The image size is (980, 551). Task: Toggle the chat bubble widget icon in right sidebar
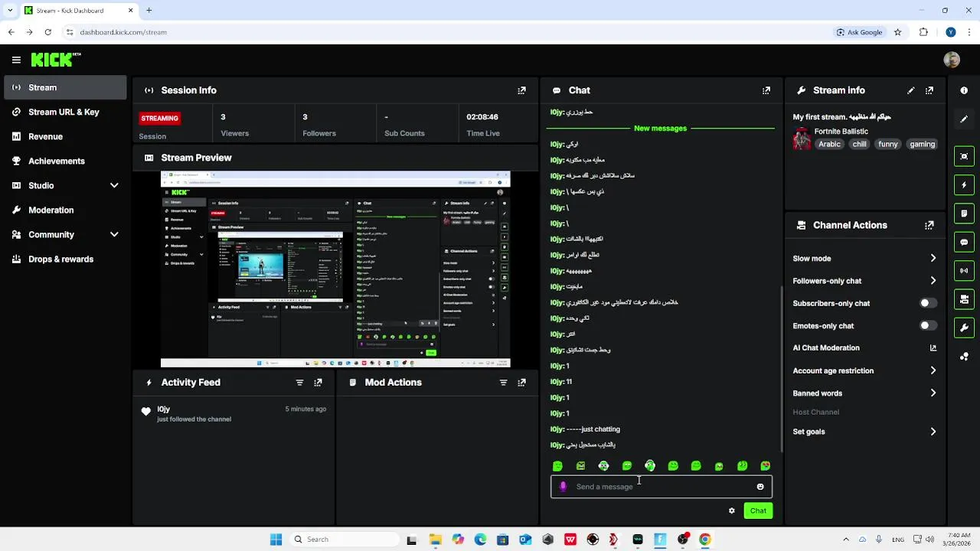(x=964, y=242)
